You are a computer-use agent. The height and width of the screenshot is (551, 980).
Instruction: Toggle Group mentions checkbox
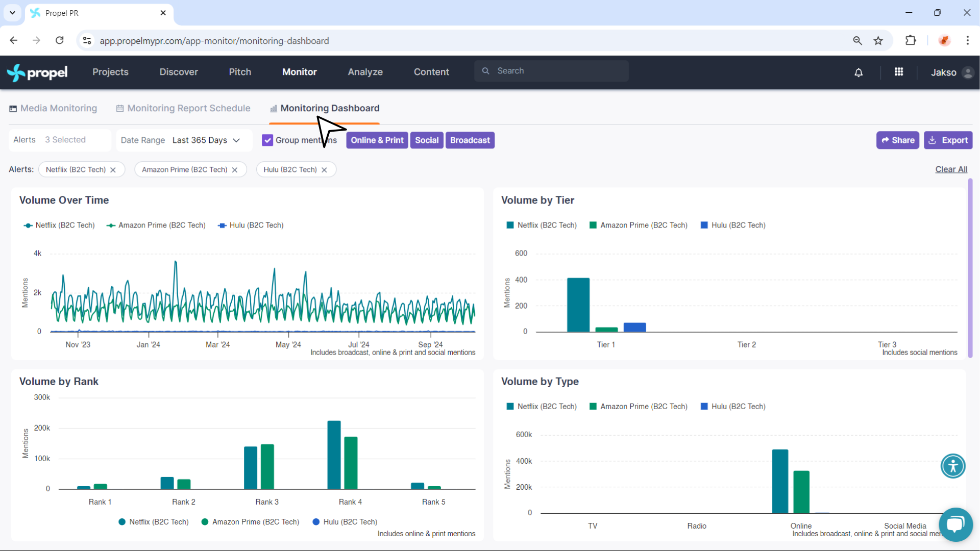tap(267, 140)
